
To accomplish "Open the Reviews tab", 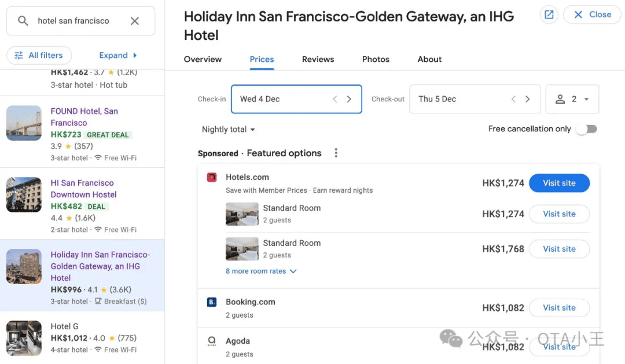I will coord(318,59).
